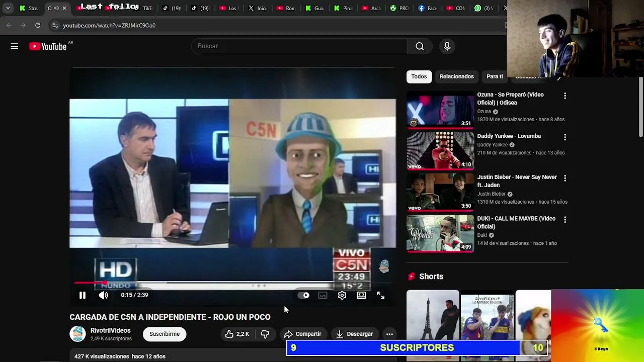
Task: Open the RivotrilVideos channel name link
Action: click(x=111, y=330)
